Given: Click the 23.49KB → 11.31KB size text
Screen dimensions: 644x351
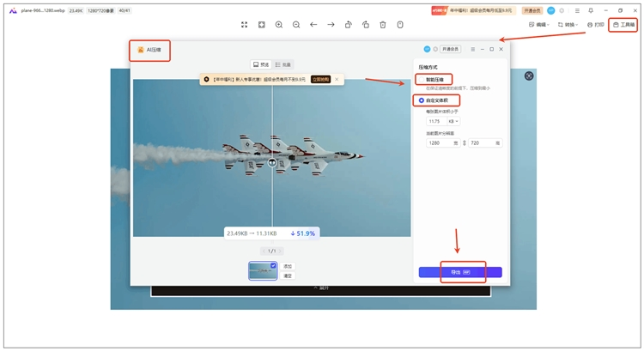Looking at the screenshot, I should click(252, 233).
